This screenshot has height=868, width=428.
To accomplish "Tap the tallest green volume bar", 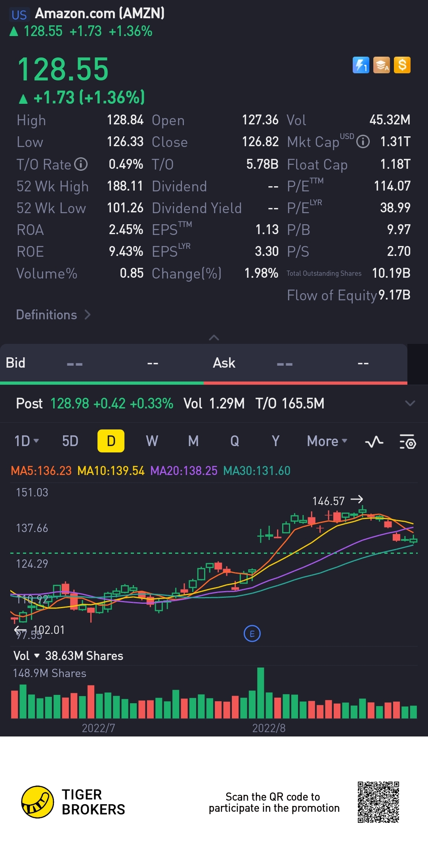I will coord(260,693).
